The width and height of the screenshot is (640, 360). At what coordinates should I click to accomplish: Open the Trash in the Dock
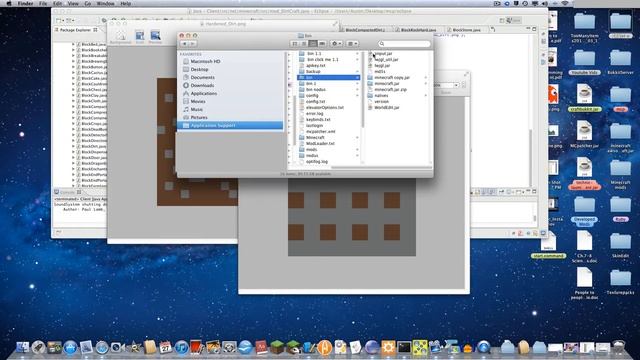(619, 347)
